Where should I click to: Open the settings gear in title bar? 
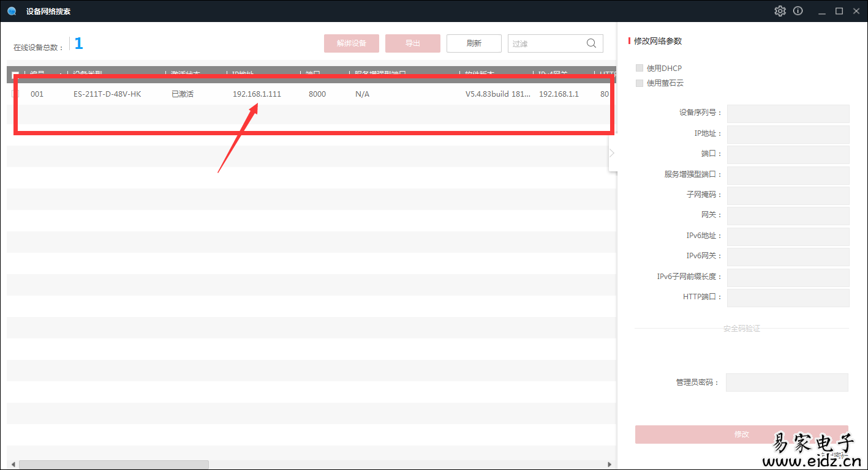(780, 11)
